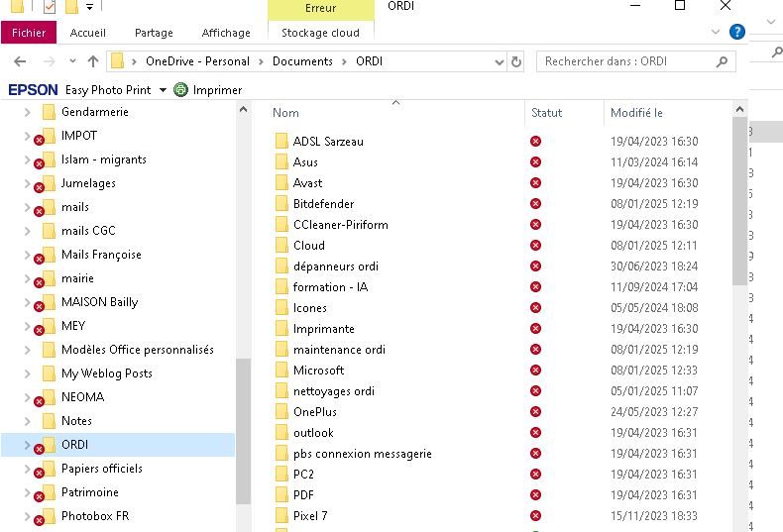
Task: Click folder icon of Icones
Action: 281,308
